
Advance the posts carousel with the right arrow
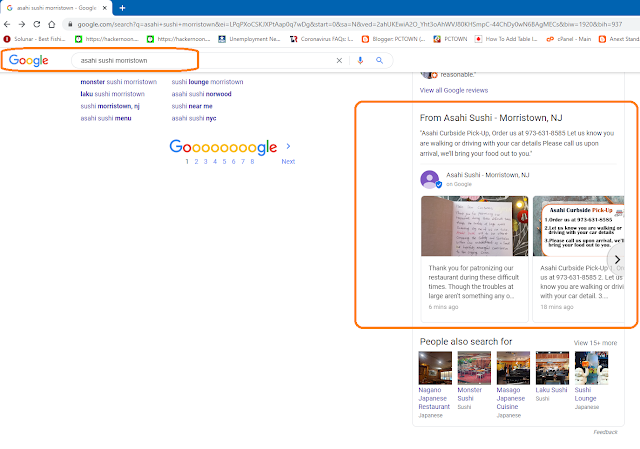(617, 260)
